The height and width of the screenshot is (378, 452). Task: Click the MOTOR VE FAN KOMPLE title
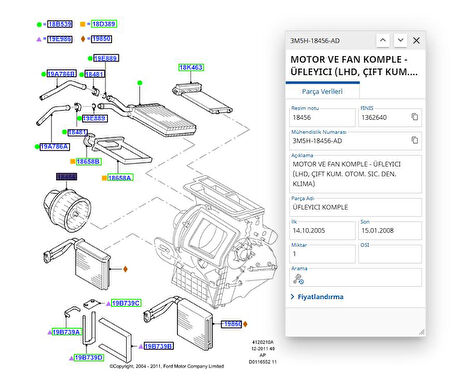(x=354, y=66)
